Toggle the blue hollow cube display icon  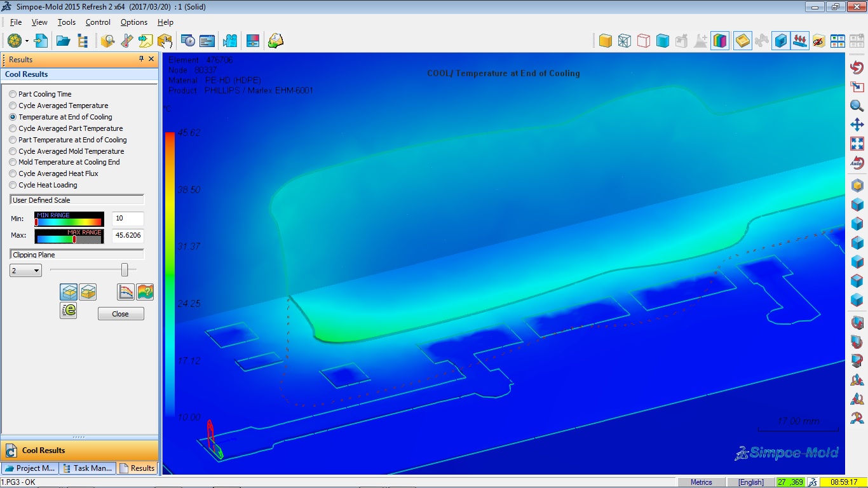pos(781,41)
